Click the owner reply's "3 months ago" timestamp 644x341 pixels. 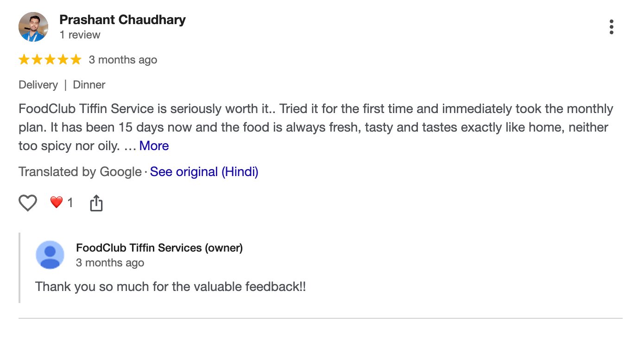pos(110,263)
